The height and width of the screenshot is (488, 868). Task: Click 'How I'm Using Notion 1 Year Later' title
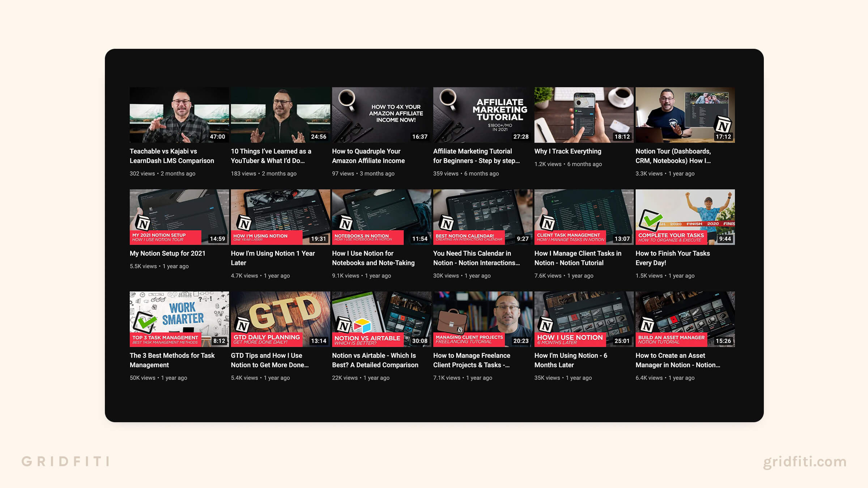[273, 258]
